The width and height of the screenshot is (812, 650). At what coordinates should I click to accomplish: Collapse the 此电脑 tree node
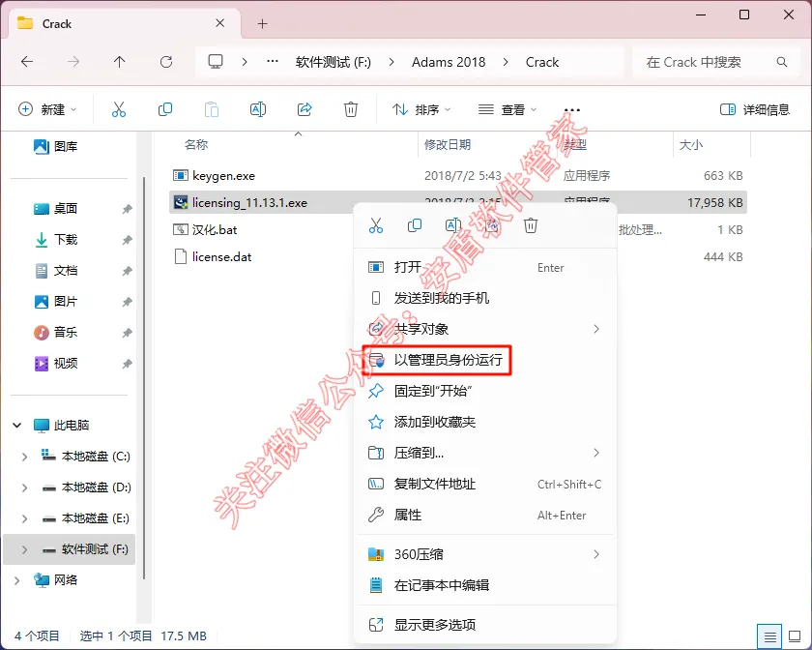(17, 425)
